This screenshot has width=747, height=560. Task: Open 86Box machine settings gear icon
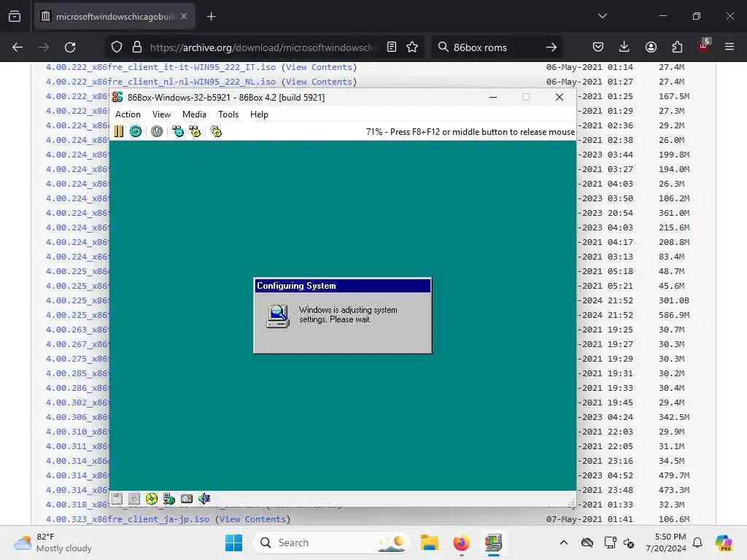[216, 131]
